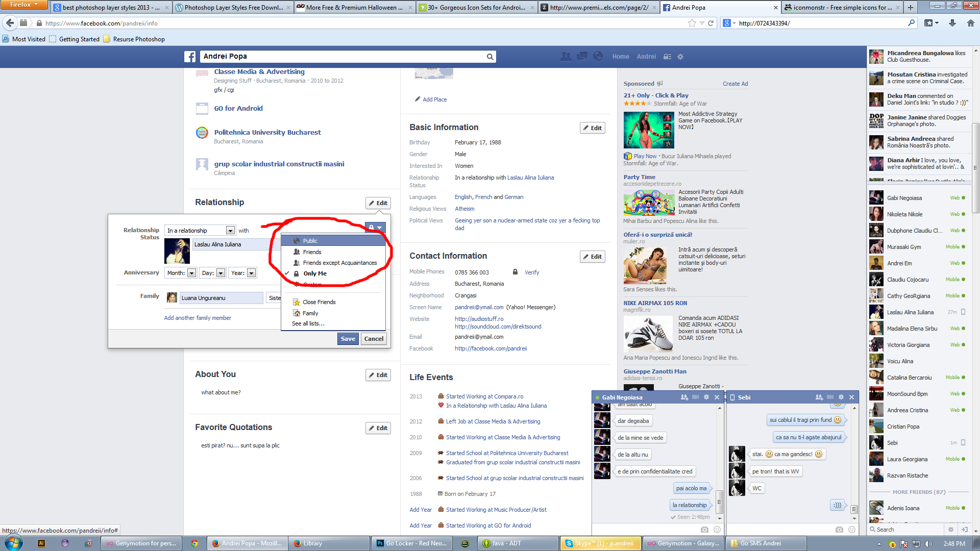The width and height of the screenshot is (980, 551).
Task: Open the messages icon in the Facebook header
Action: point(582,57)
